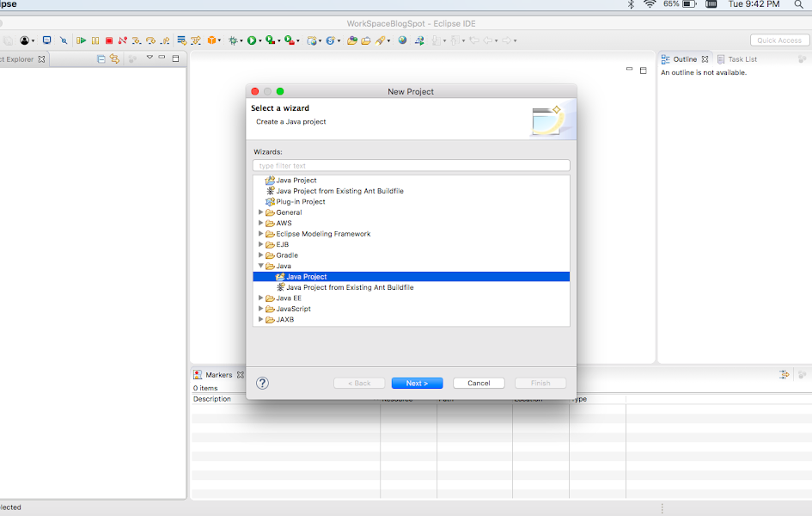Click the Resume debug toolbar icon
The image size is (812, 516).
click(82, 40)
